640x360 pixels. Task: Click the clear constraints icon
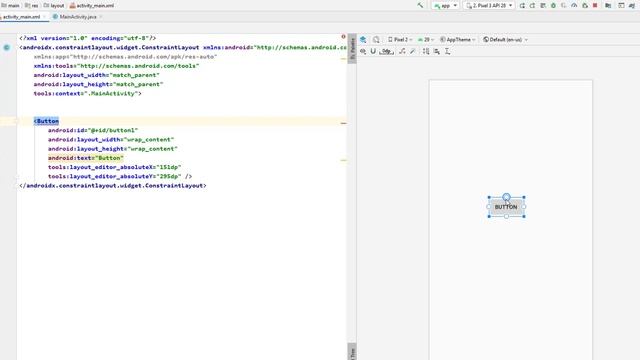pos(402,51)
